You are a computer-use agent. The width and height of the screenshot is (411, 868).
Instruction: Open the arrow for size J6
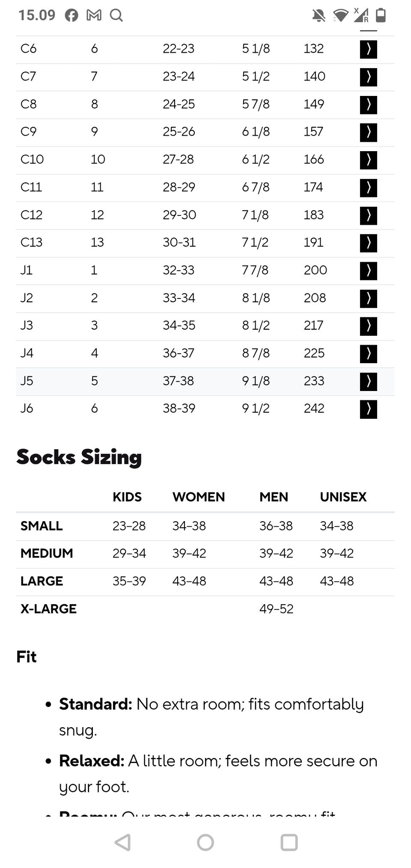368,409
